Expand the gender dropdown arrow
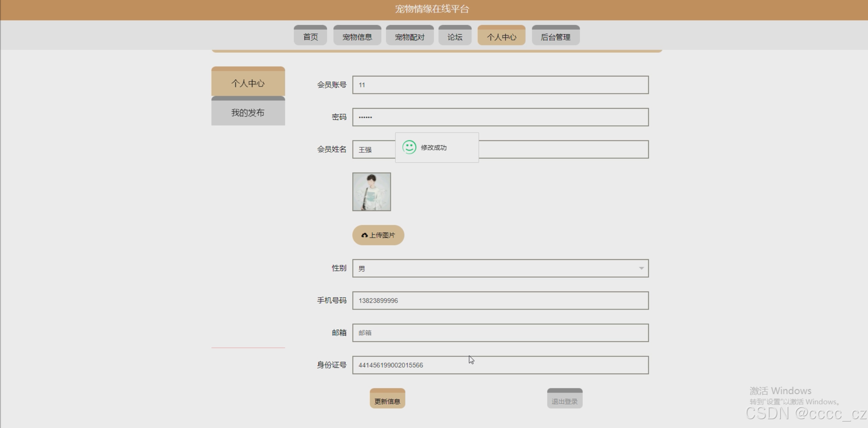This screenshot has width=868, height=428. point(641,268)
